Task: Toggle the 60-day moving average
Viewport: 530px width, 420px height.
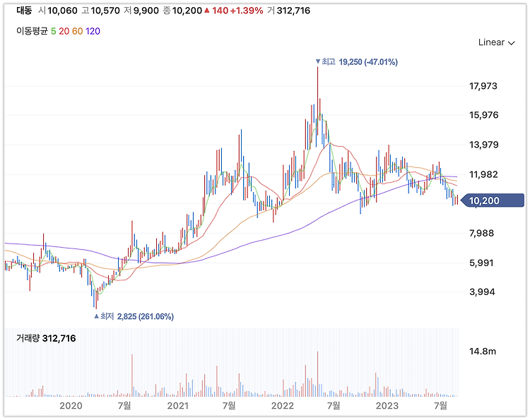Action: [x=78, y=31]
